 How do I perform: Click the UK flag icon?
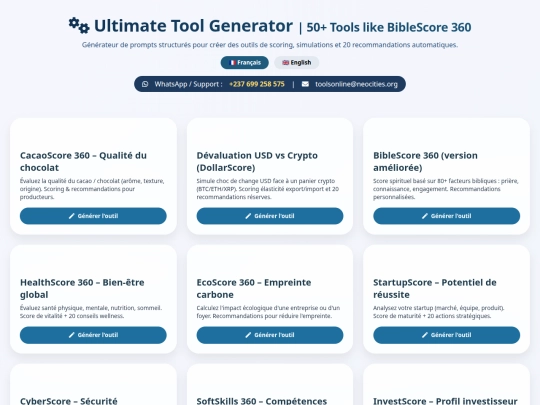[285, 63]
